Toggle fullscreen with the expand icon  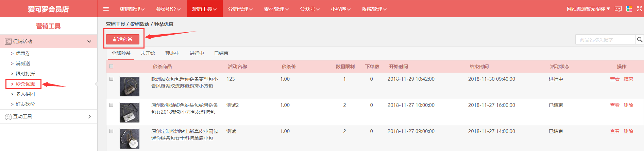640,9
